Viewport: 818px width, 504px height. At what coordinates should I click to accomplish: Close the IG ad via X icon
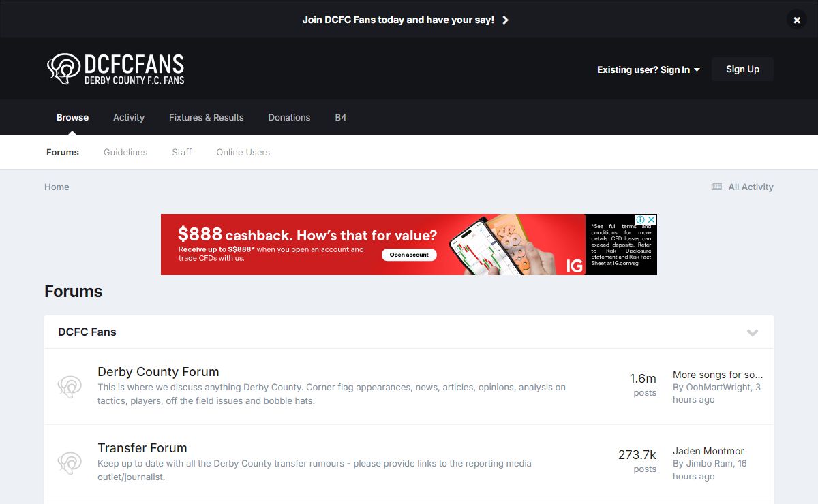[x=652, y=219]
